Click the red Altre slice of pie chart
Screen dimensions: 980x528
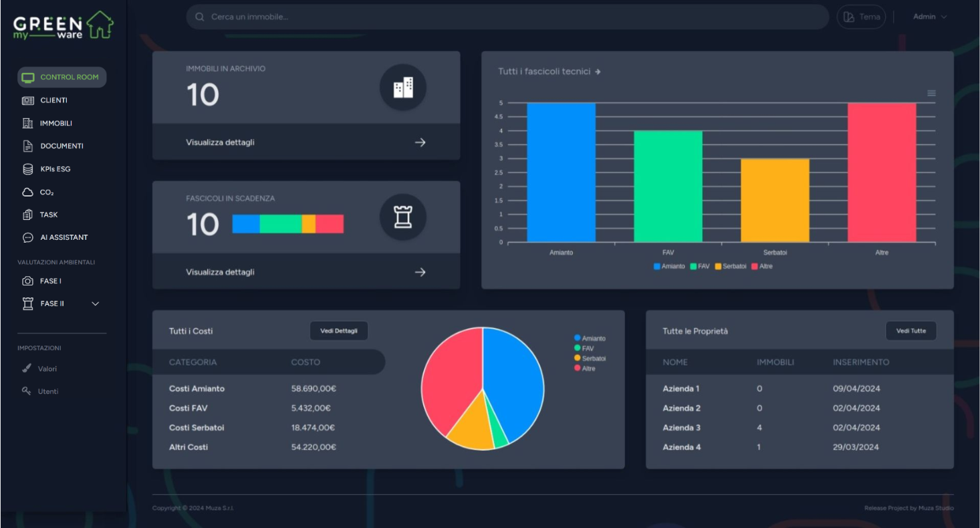point(449,381)
